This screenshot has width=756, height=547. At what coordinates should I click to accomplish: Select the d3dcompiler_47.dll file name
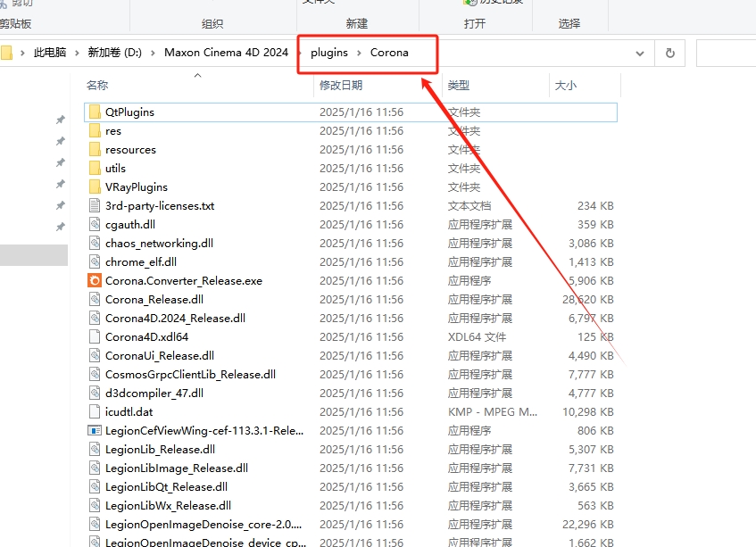pos(154,394)
